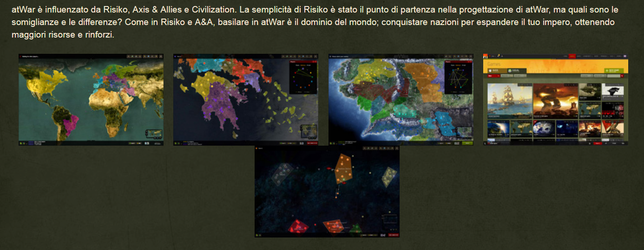Open the dark space map screenshot thumbnail

[327, 192]
